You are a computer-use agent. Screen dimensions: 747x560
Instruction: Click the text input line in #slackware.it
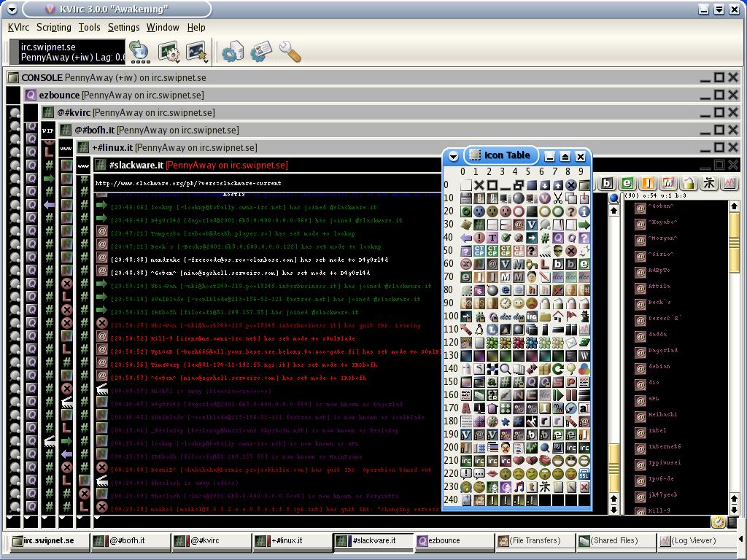[402, 522]
